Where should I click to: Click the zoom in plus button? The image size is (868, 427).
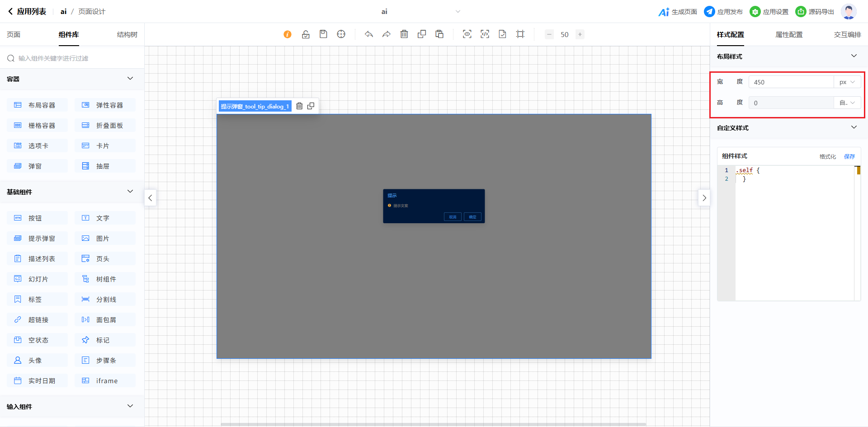(580, 34)
